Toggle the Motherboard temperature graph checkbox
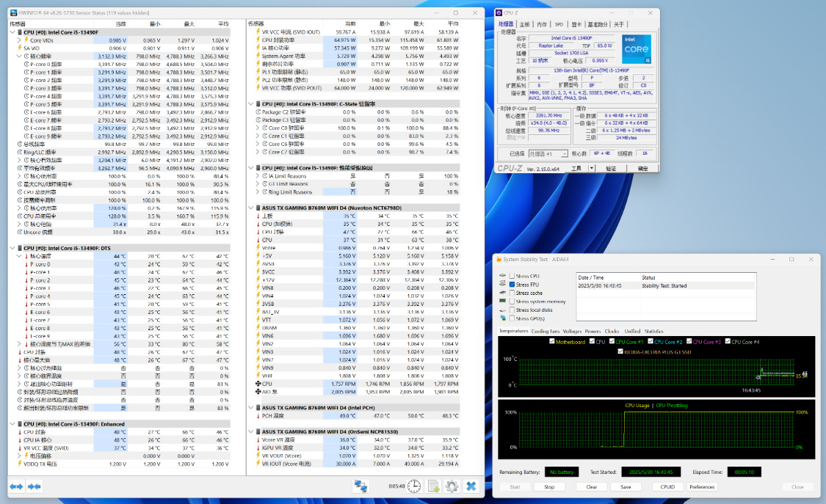Image resolution: width=826 pixels, height=504 pixels. pos(551,342)
